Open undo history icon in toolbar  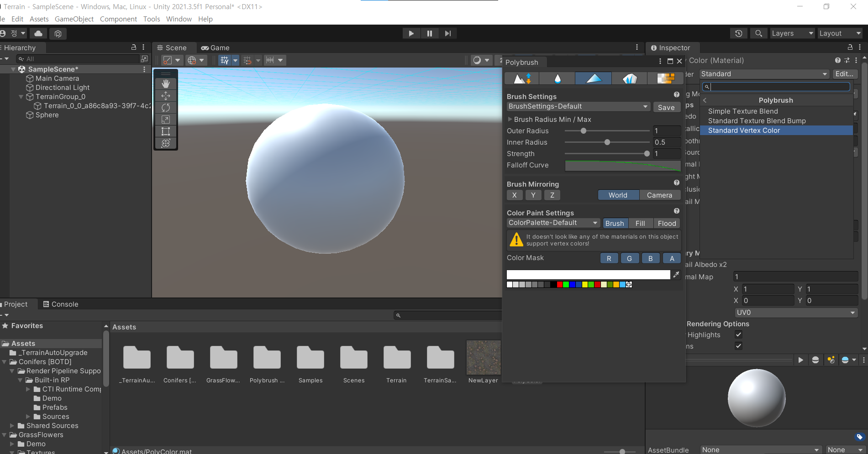click(x=738, y=33)
